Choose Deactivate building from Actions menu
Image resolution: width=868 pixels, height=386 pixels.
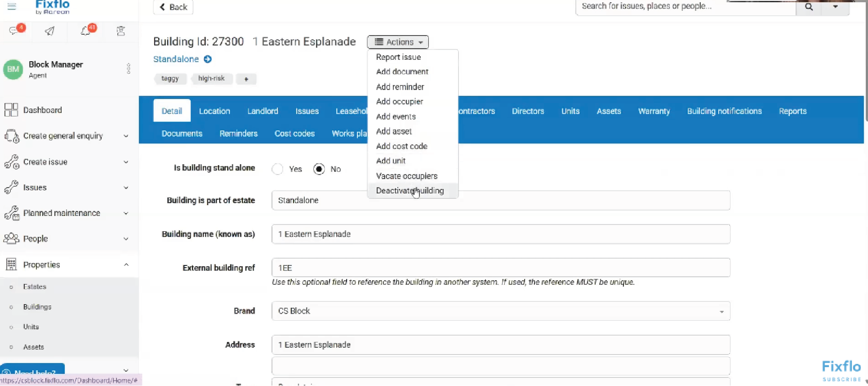tap(410, 191)
